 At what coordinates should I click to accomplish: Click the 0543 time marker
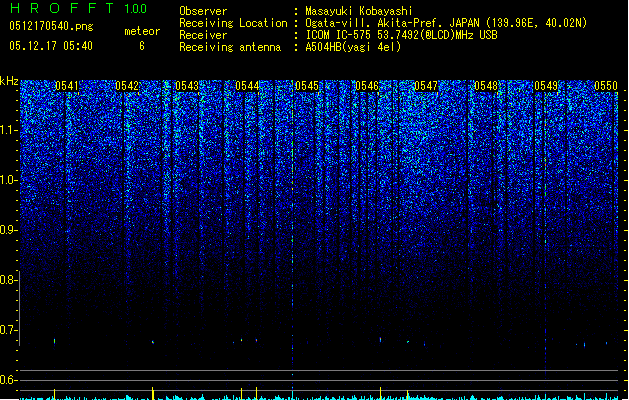click(187, 86)
